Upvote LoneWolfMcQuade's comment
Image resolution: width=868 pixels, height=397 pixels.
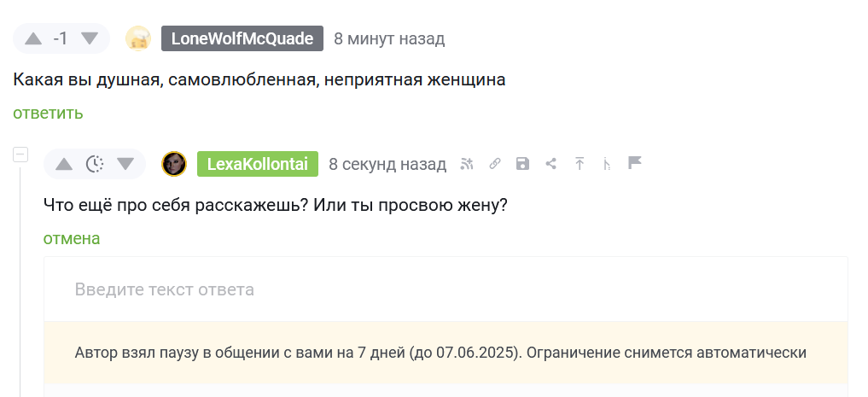coord(33,39)
